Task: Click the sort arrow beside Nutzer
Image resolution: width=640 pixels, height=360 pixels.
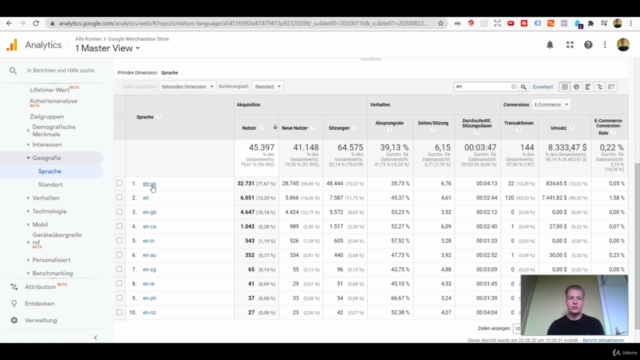Action: [275, 127]
